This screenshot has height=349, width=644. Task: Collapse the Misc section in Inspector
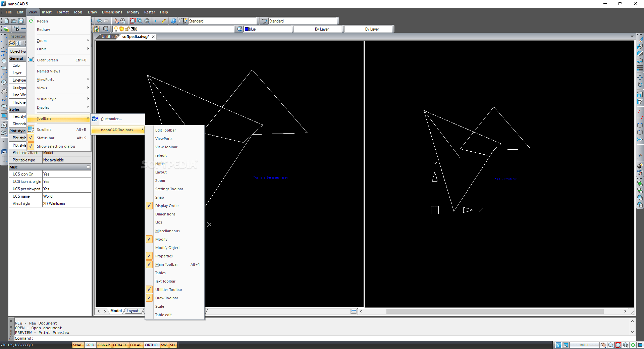tap(89, 167)
